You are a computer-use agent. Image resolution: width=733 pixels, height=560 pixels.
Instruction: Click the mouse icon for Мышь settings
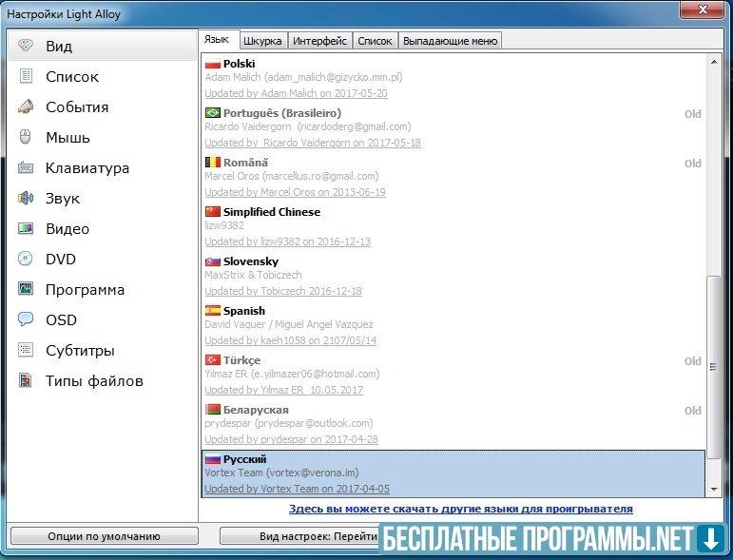click(x=26, y=138)
